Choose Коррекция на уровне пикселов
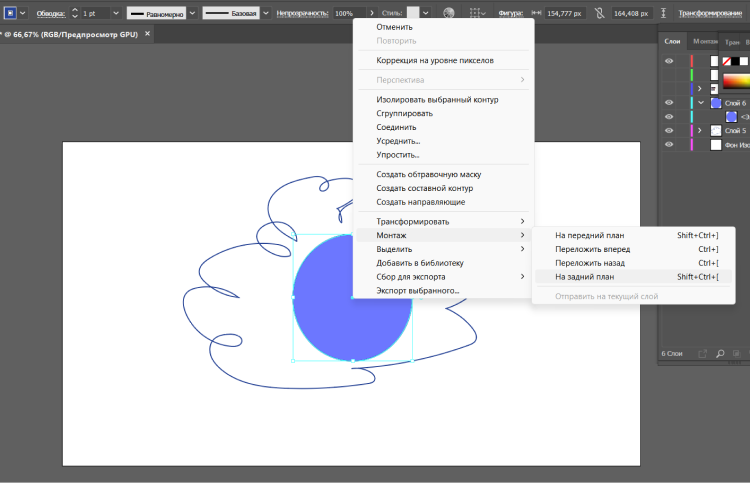 tap(443, 60)
